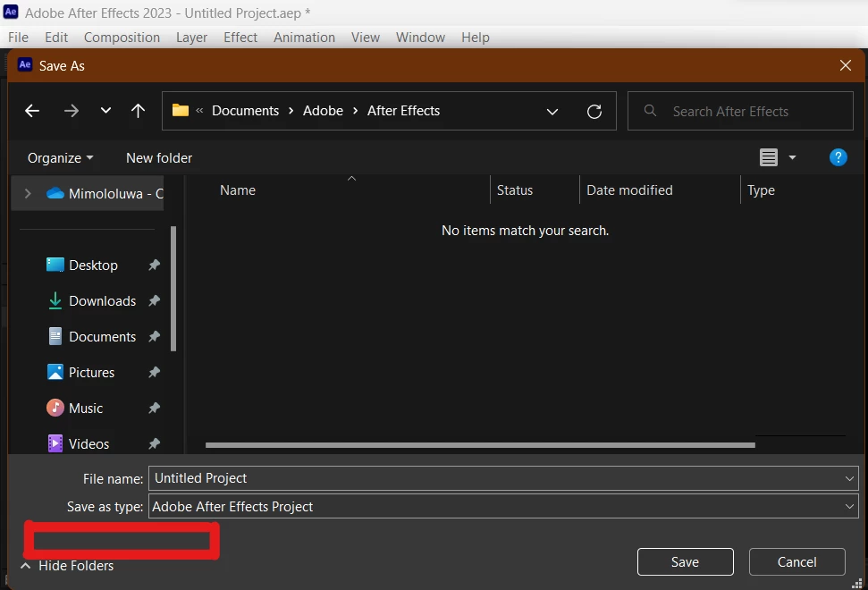
Task: Open Save as type combo box
Action: tap(503, 507)
